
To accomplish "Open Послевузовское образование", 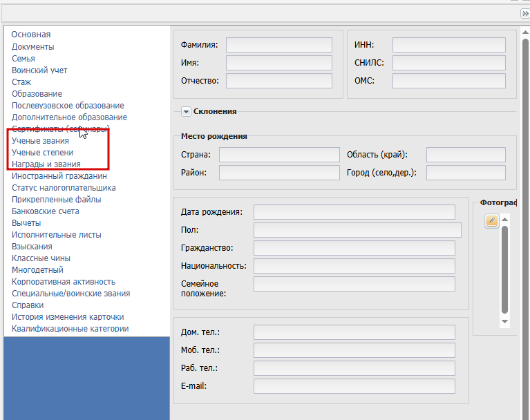I will 68,106.
